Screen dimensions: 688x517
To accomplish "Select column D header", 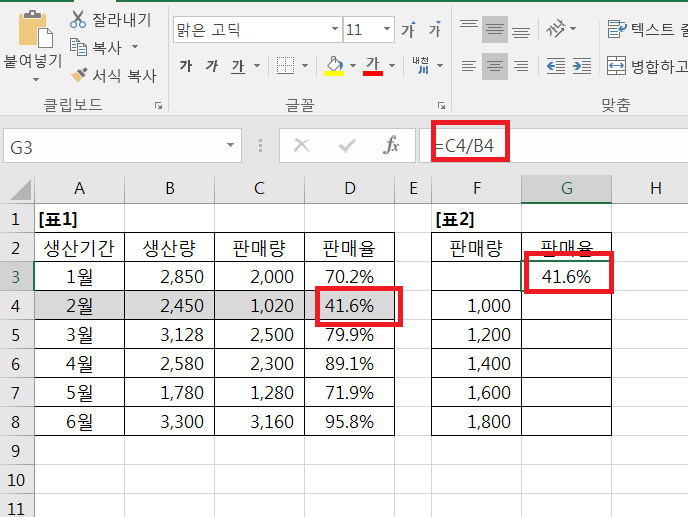I will pyautogui.click(x=349, y=187).
